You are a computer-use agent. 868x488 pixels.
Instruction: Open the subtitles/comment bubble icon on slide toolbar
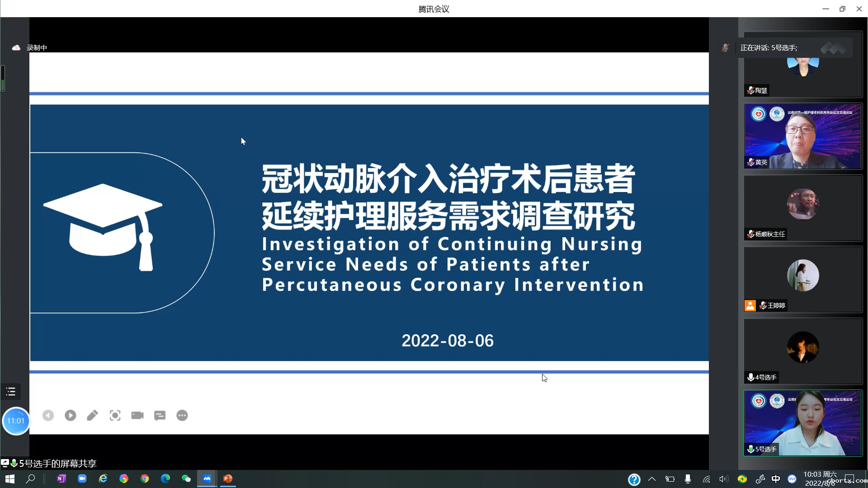tap(160, 415)
